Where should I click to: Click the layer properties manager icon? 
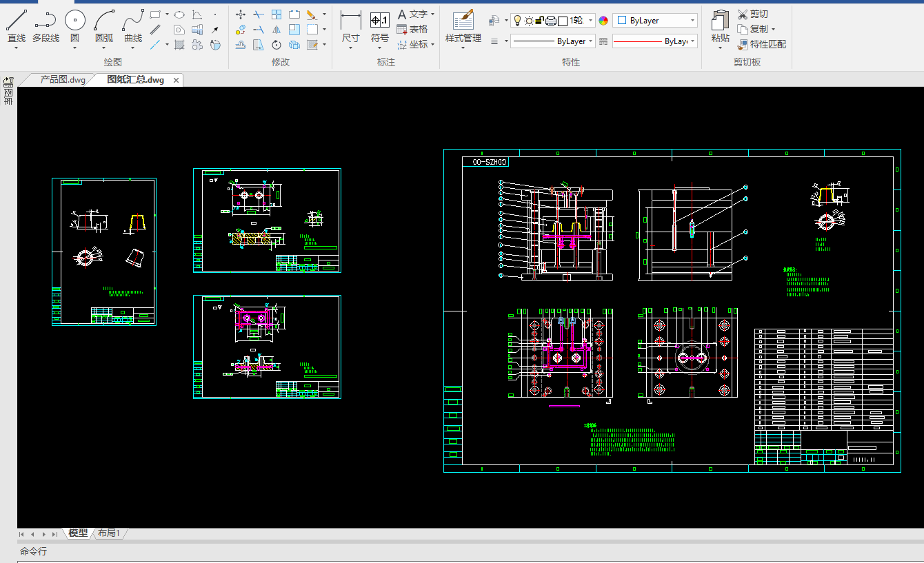(x=494, y=21)
